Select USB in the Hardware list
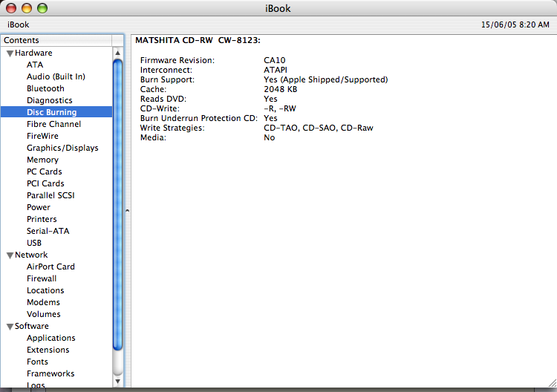The image size is (557, 392). 34,243
